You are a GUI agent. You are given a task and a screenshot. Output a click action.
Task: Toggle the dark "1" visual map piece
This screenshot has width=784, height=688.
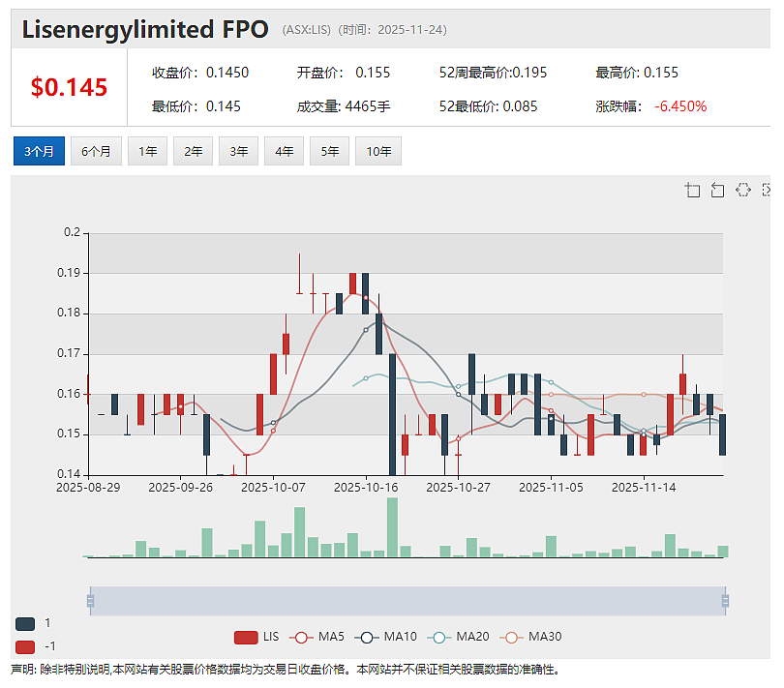click(25, 623)
